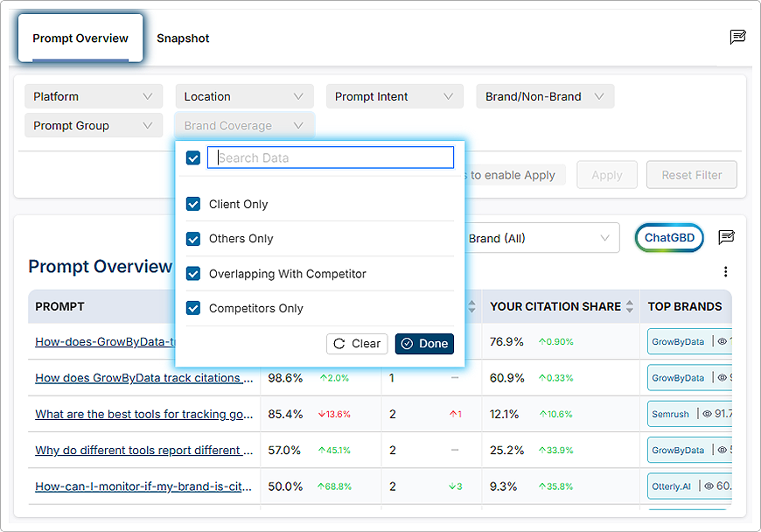Click Done to confirm selection
Image resolution: width=761 pixels, height=532 pixels.
[424, 344]
